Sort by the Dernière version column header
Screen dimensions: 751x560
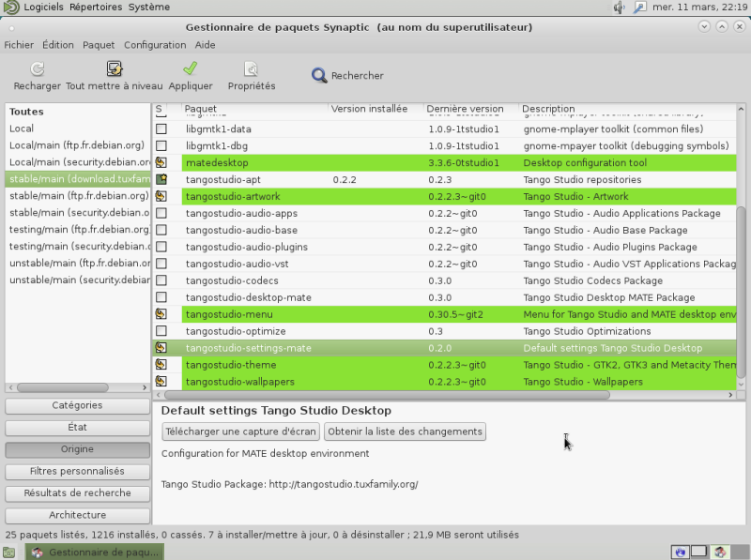pos(471,109)
